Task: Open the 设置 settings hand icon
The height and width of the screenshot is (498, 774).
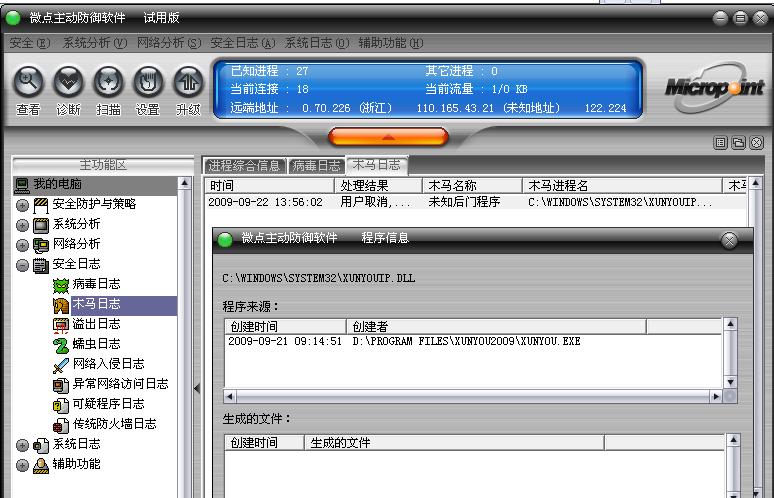Action: point(148,82)
